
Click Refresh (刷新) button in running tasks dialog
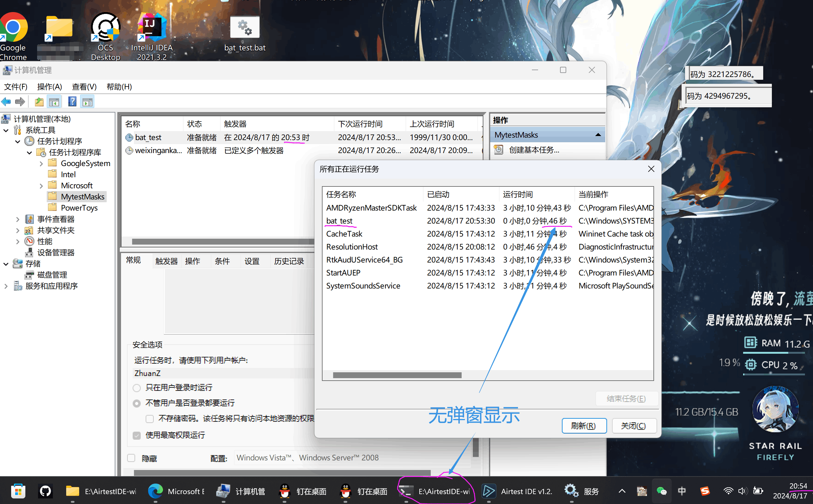click(584, 426)
